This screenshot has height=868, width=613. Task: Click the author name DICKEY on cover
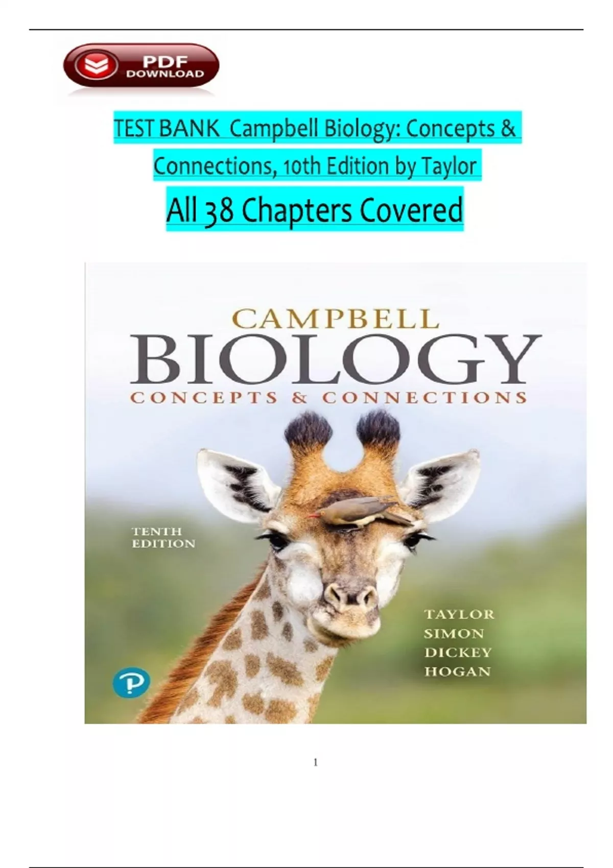[x=458, y=652]
